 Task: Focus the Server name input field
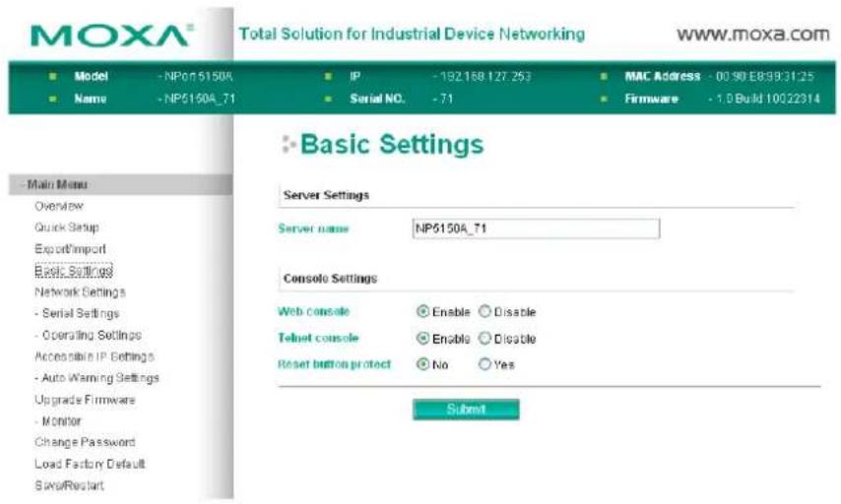[536, 228]
